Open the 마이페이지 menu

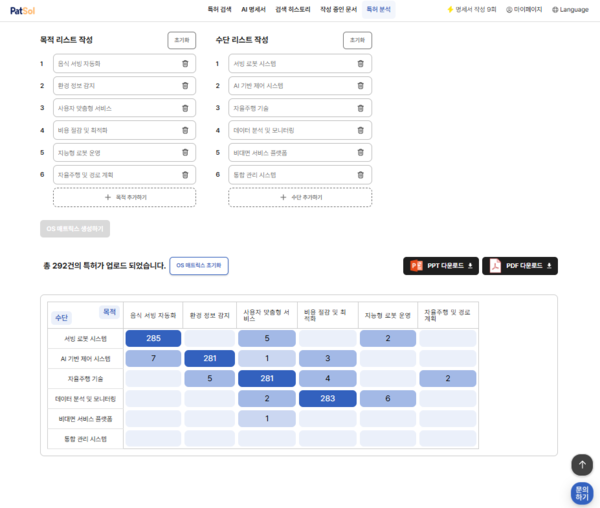pyautogui.click(x=524, y=9)
